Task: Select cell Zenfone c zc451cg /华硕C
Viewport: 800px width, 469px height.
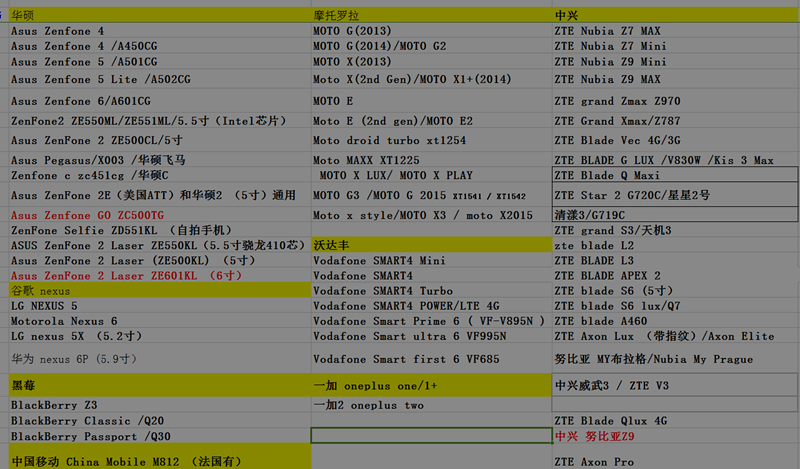Action: pyautogui.click(x=160, y=175)
